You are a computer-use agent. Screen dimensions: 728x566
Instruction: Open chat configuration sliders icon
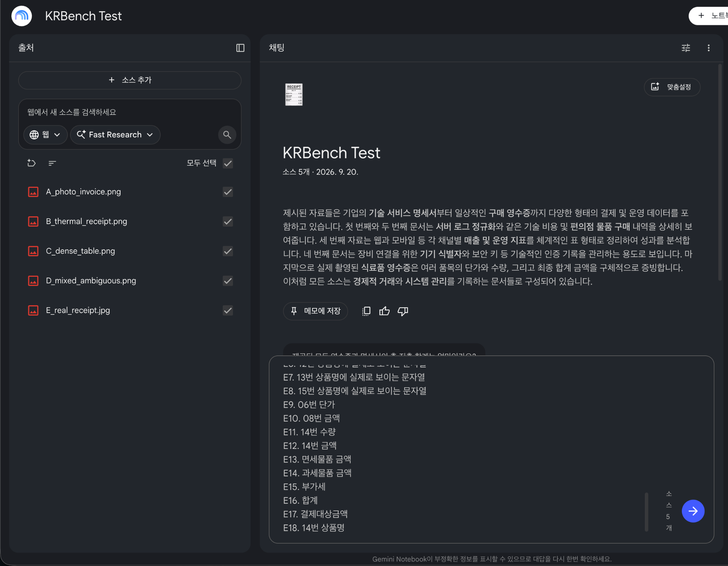686,48
